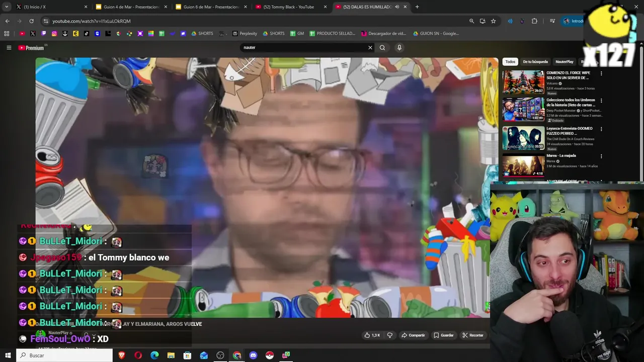The height and width of the screenshot is (362, 644).
Task: Open the tab search dropdown arrow
Action: pyautogui.click(x=6, y=7)
